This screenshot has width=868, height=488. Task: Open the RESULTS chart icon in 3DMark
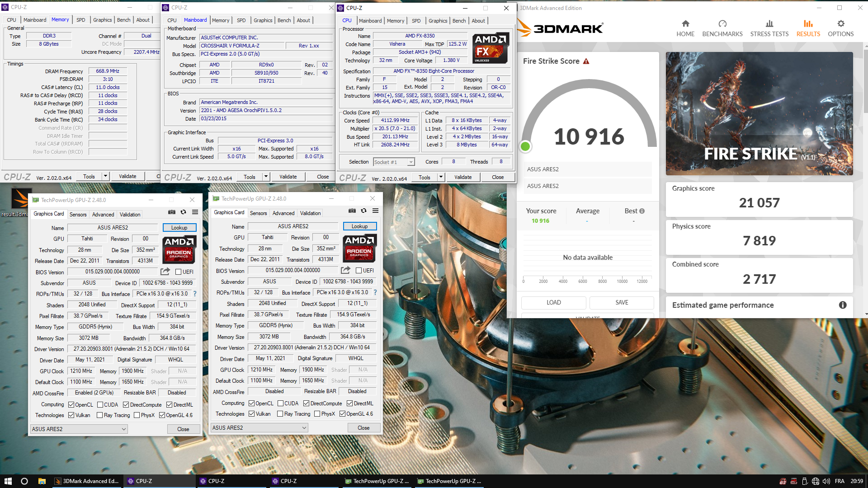[808, 23]
